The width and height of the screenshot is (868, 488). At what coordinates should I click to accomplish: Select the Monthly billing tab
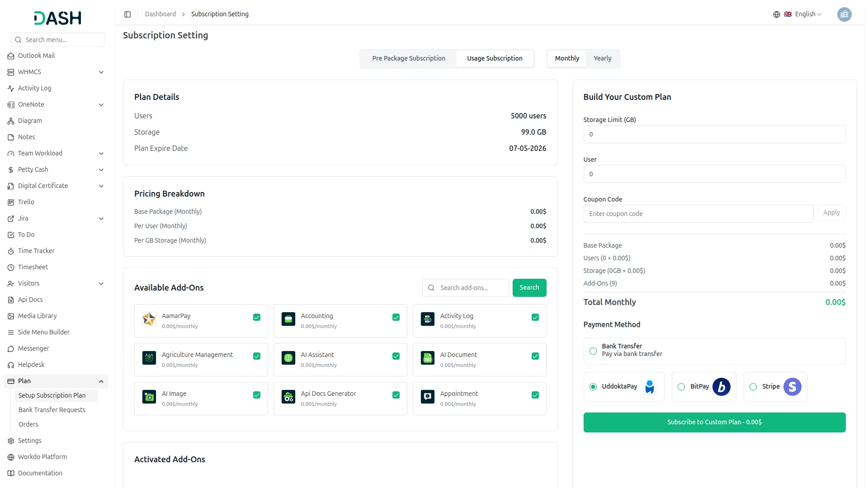pyautogui.click(x=567, y=58)
